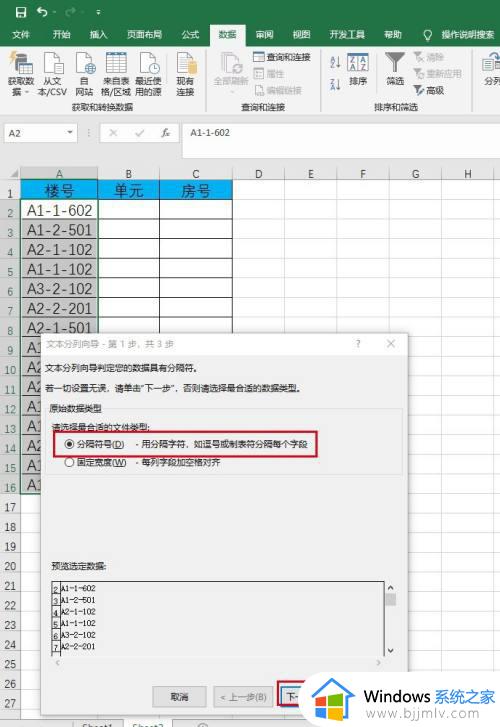Select column B header
This screenshot has width=500, height=727.
(128, 174)
